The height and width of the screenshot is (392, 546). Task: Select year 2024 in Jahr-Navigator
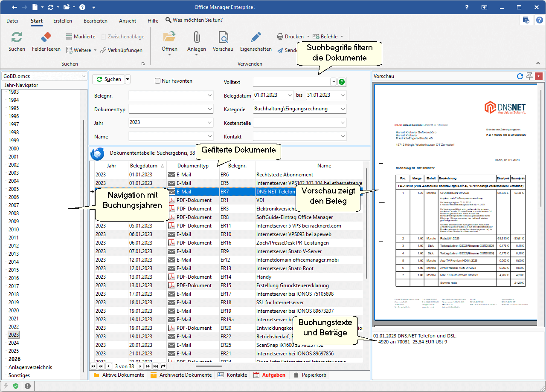(x=14, y=343)
